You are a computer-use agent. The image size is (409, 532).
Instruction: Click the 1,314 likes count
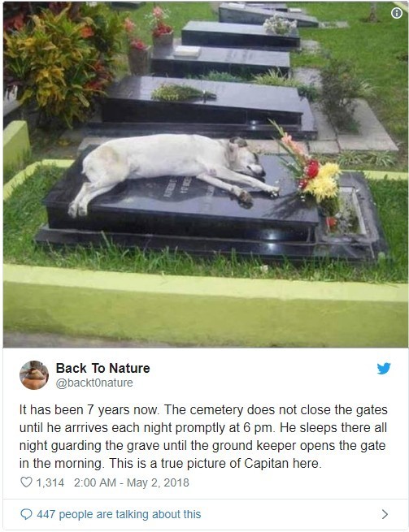tap(50, 482)
